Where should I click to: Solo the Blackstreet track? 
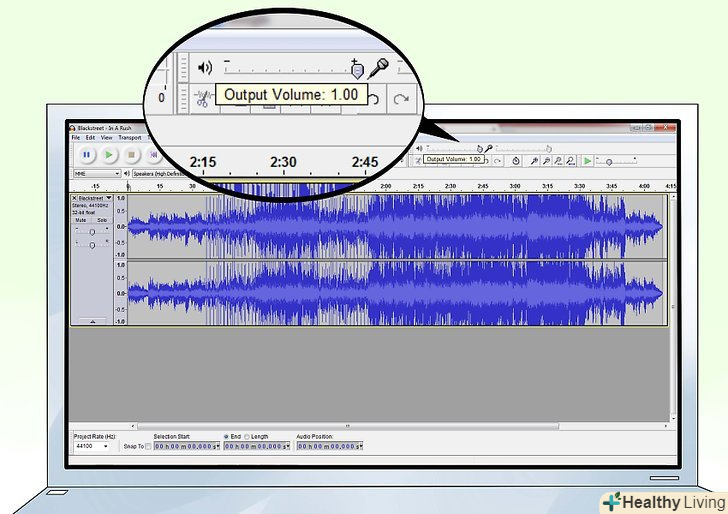coord(102,220)
